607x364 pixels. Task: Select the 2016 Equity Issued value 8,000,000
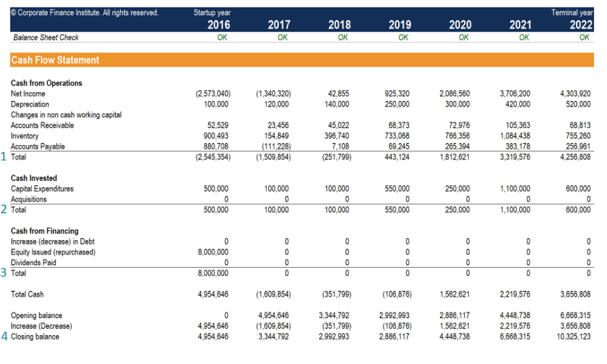click(x=212, y=252)
